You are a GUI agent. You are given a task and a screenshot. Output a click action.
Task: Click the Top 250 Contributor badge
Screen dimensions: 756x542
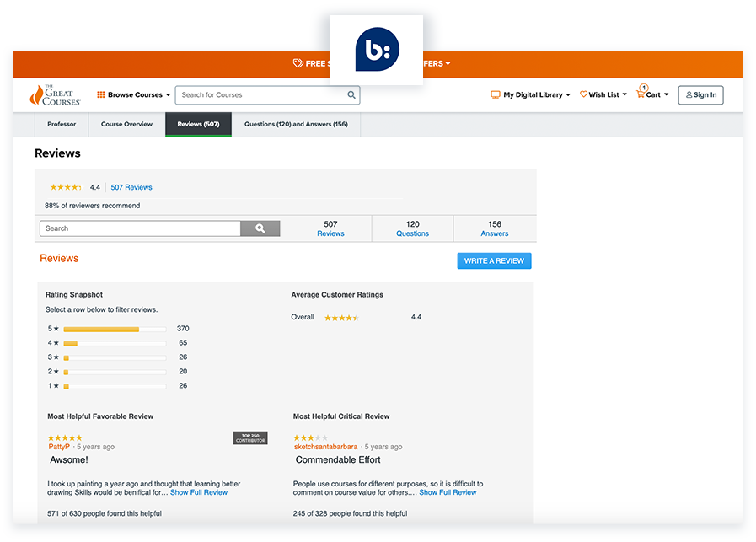(250, 437)
